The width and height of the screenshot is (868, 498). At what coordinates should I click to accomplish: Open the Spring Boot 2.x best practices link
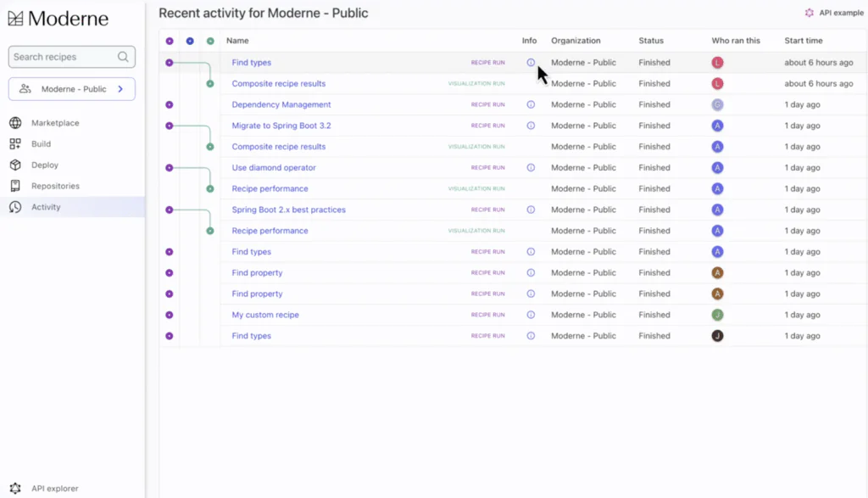click(x=288, y=210)
